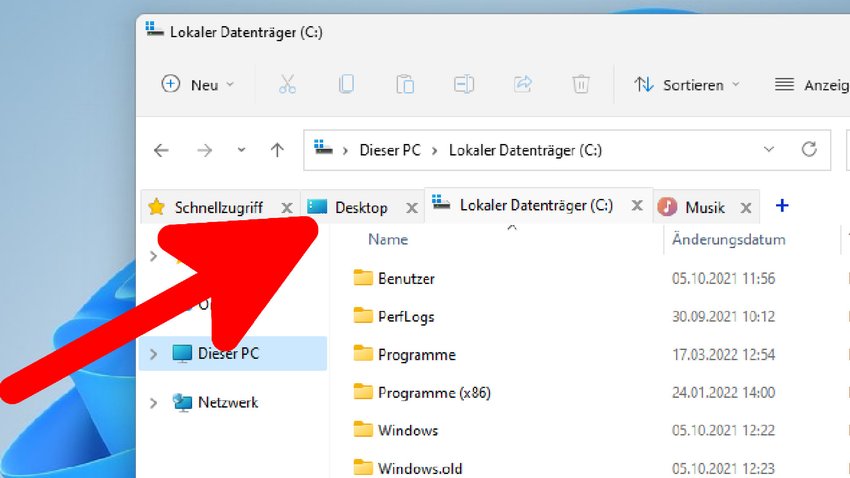Screen dimensions: 850x478
Task: Close the Schnellzugriff tab
Action: click(x=287, y=208)
